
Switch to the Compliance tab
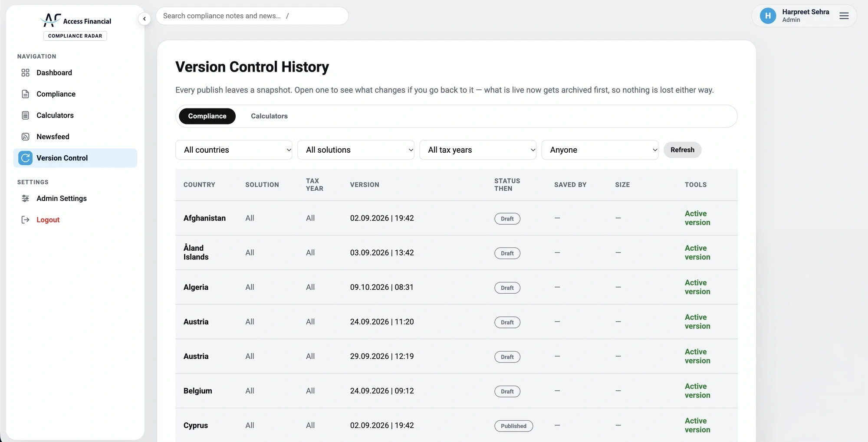(207, 116)
